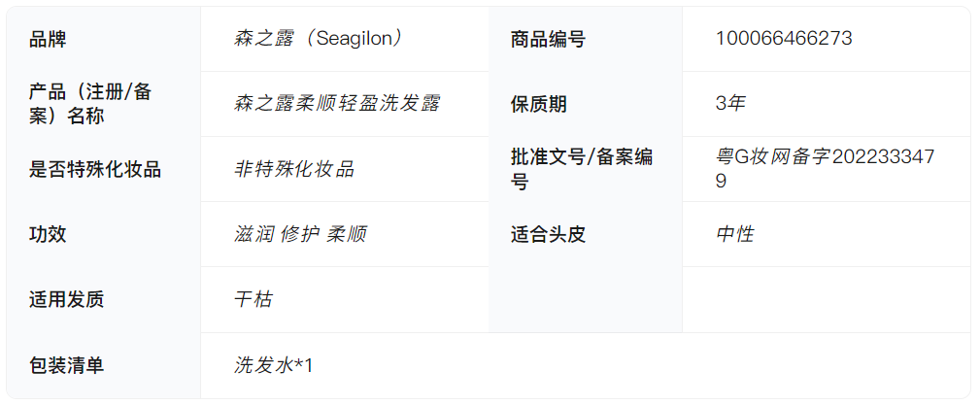The width and height of the screenshot is (980, 405).
Task: Click shelf life value 3年
Action: pos(730,104)
